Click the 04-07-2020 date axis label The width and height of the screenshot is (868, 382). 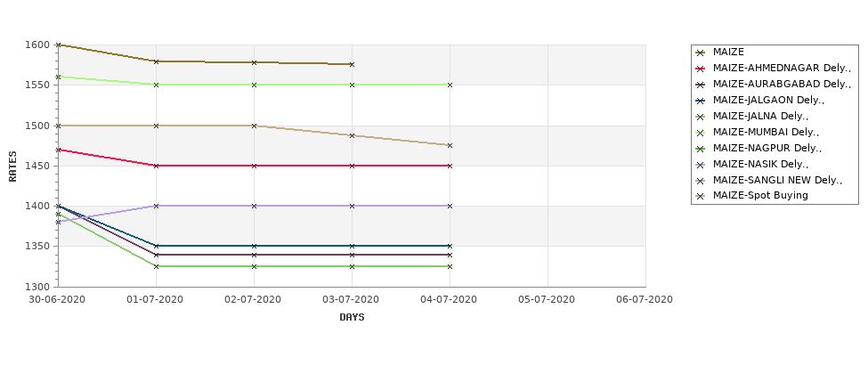449,299
